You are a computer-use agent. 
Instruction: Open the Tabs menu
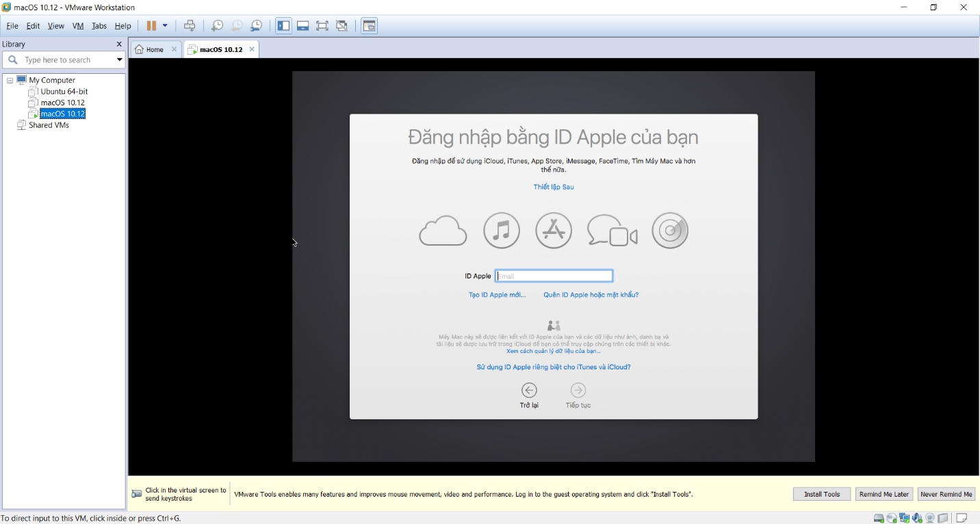pyautogui.click(x=99, y=26)
